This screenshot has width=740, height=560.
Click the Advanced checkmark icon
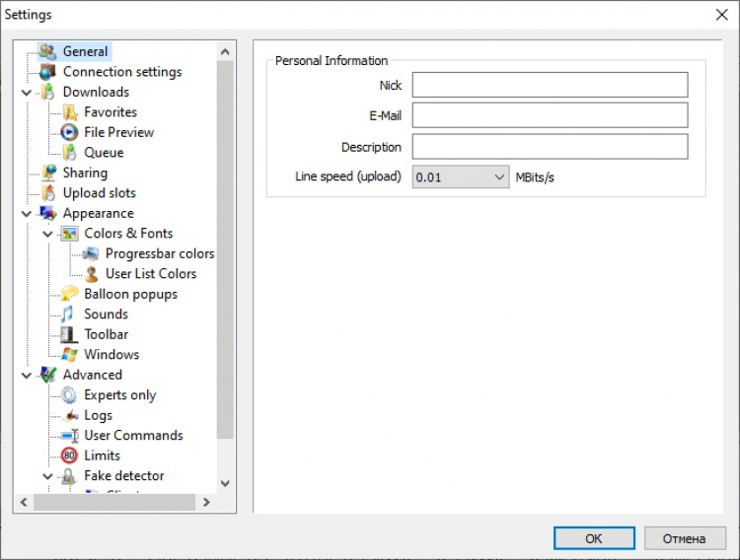(48, 375)
